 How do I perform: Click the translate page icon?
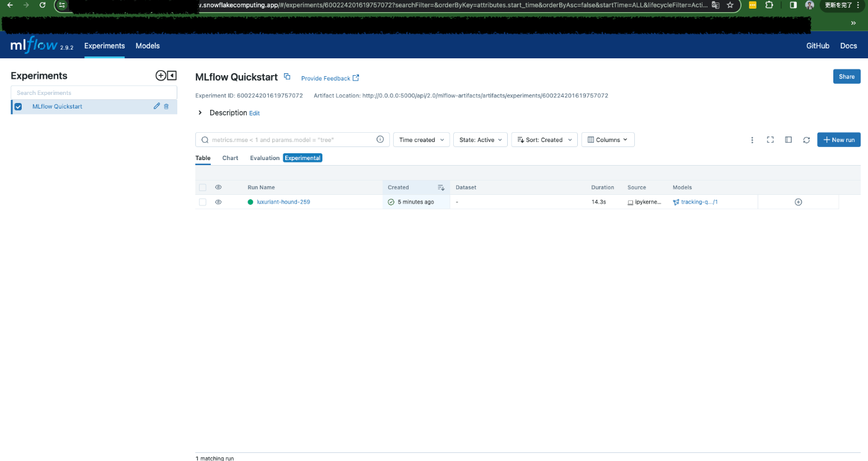715,5
